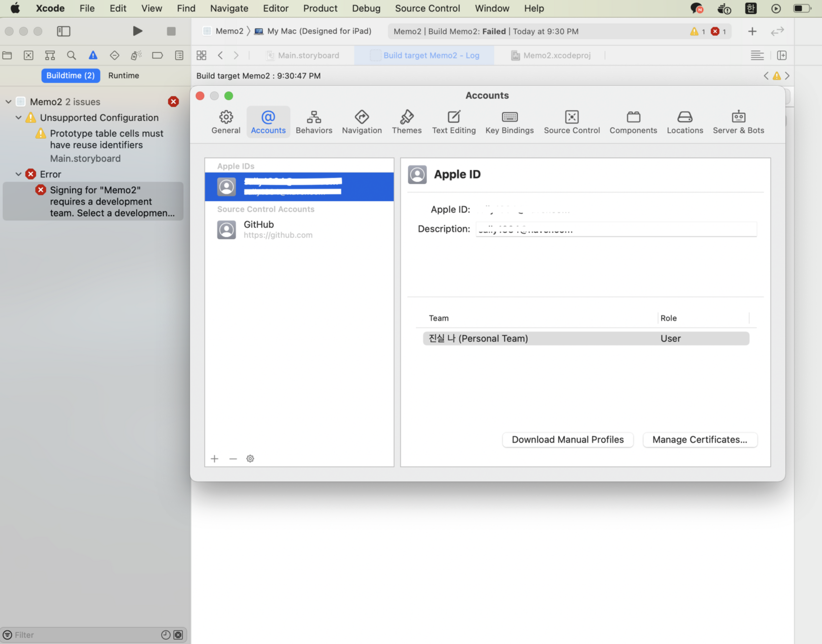Remove selected account with minus button
822x644 pixels.
point(233,458)
